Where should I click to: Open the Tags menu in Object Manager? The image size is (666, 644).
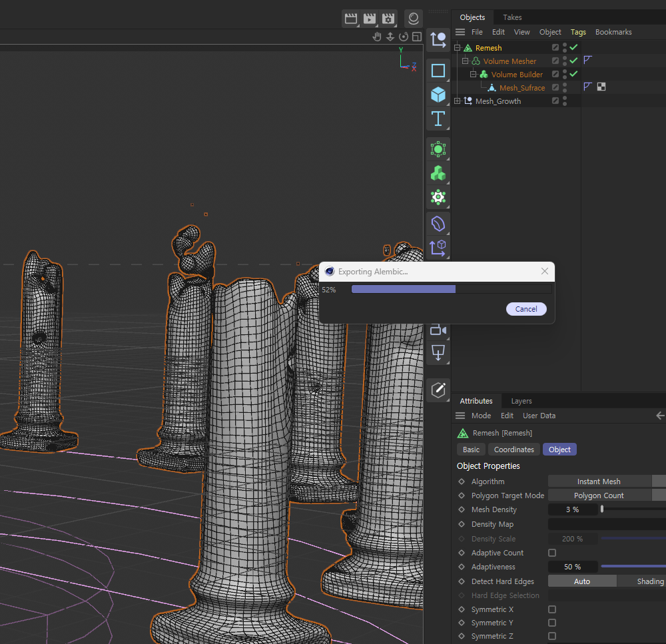pos(578,32)
